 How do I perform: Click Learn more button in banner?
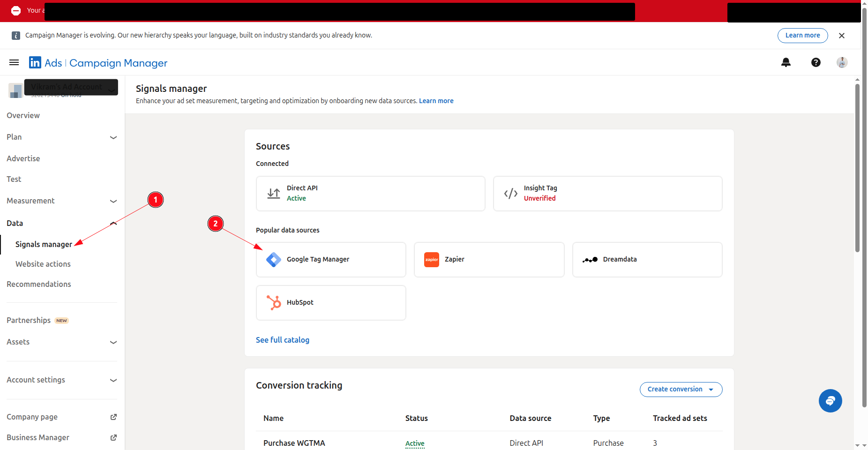click(x=803, y=36)
